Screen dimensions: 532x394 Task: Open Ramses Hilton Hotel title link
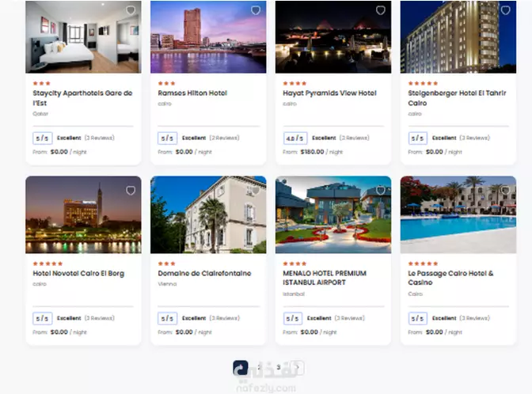[x=192, y=93]
